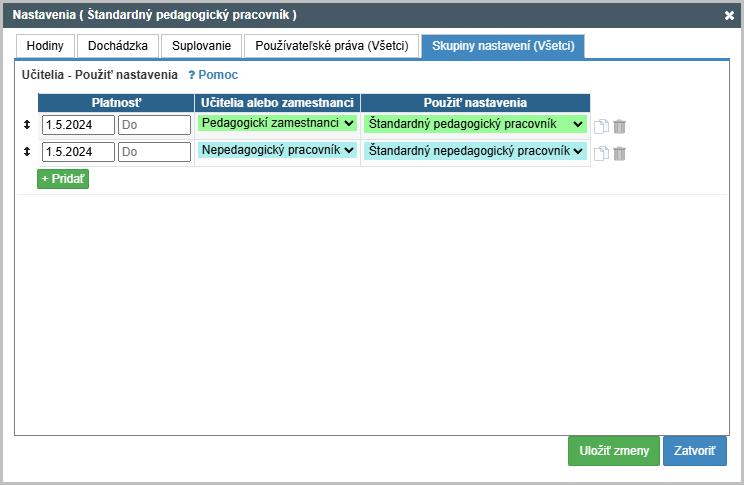Expand Štandardný pedagogický pracovník settings dropdown
Image resolution: width=744 pixels, height=485 pixels.
(475, 124)
